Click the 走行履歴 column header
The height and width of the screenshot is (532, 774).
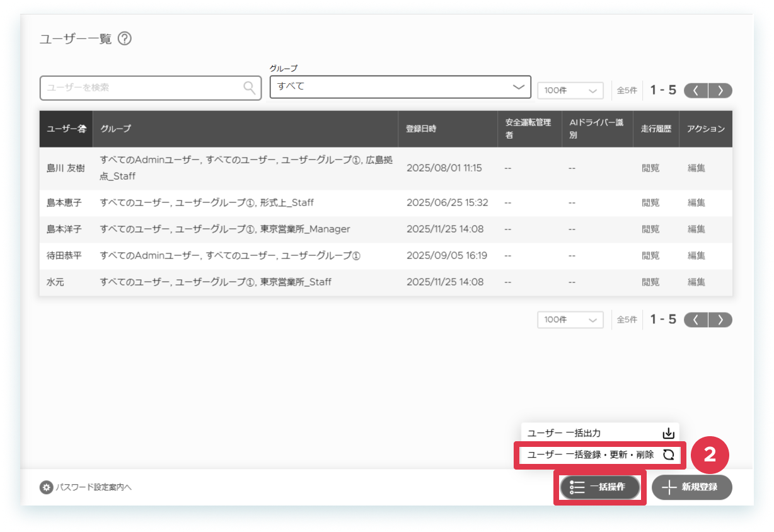(x=656, y=129)
